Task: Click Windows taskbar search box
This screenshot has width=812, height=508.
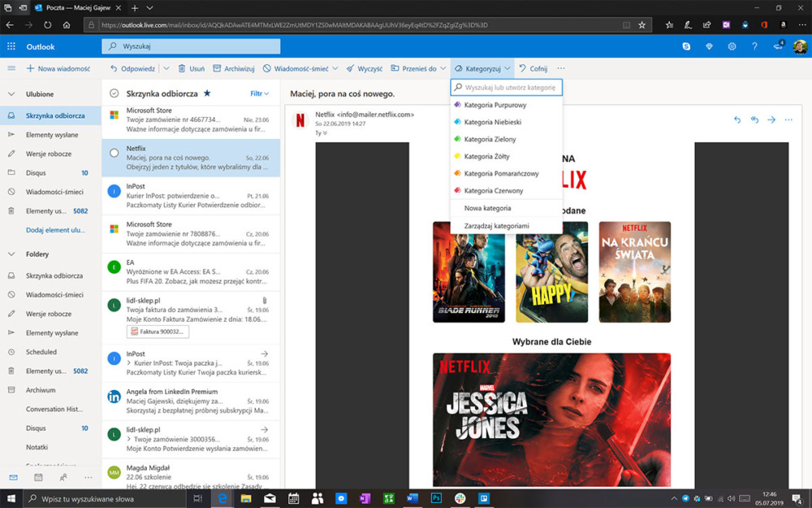Action: tap(105, 498)
